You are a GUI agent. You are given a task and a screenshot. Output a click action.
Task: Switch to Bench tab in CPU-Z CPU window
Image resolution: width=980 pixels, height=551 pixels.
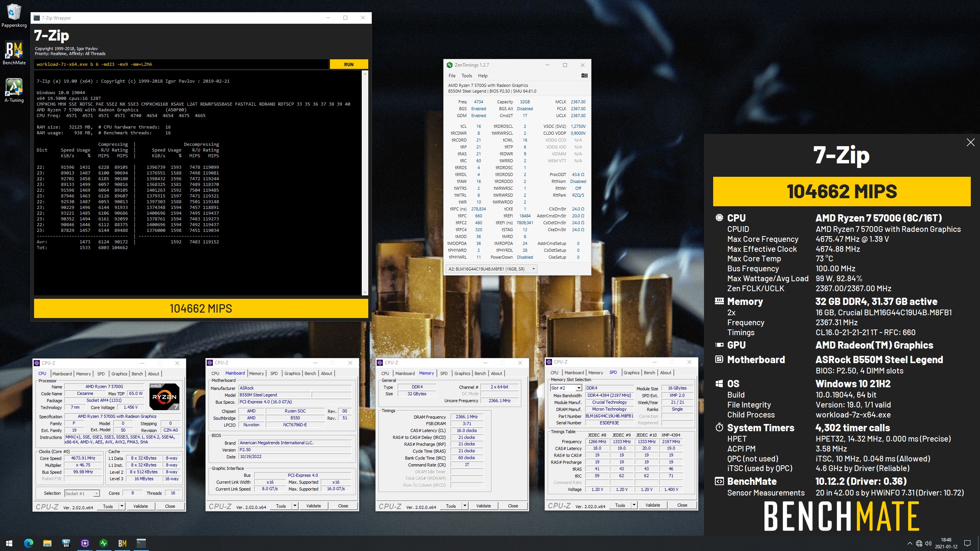coord(137,374)
